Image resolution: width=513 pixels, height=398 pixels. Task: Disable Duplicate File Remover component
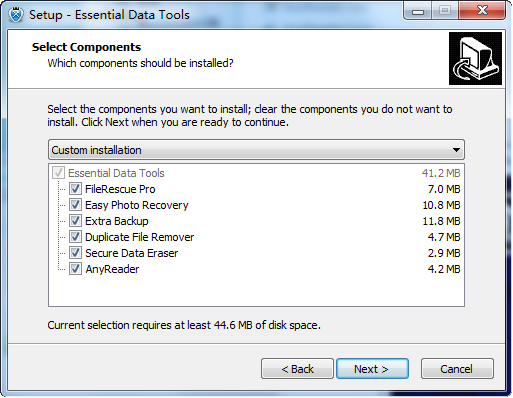(x=75, y=237)
